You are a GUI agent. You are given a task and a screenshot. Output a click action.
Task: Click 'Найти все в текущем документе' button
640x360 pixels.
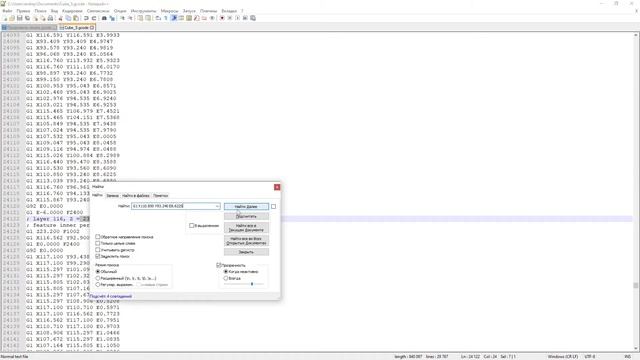tap(246, 228)
